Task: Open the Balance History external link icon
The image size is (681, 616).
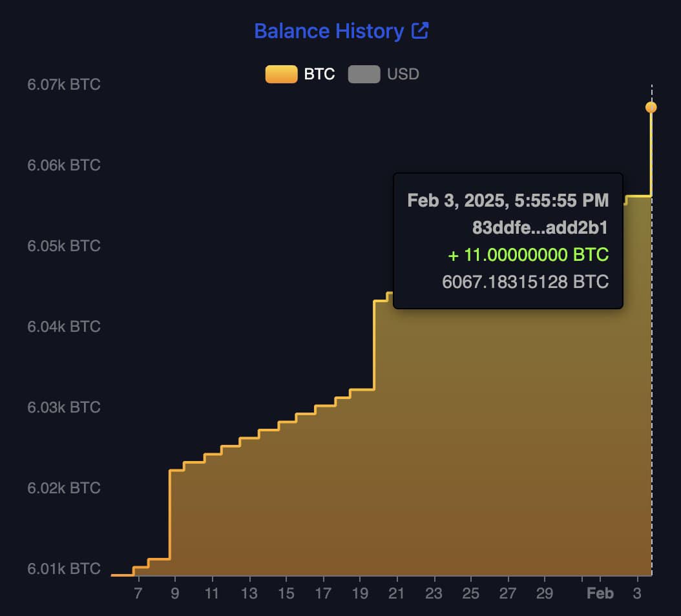Action: coord(420,31)
